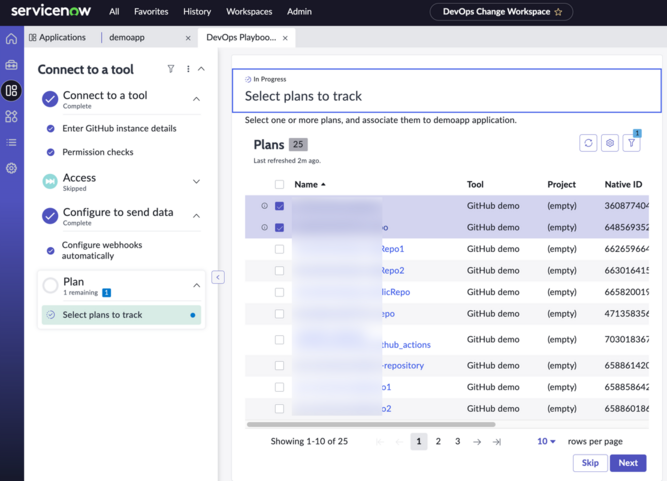667x481 pixels.
Task: Click the Access skipped stage icon
Action: 50,182
